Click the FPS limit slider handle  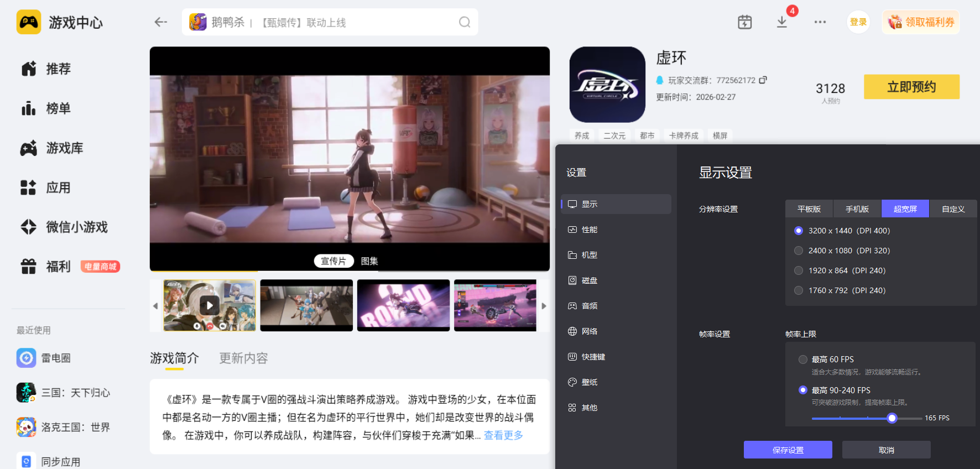tap(892, 418)
